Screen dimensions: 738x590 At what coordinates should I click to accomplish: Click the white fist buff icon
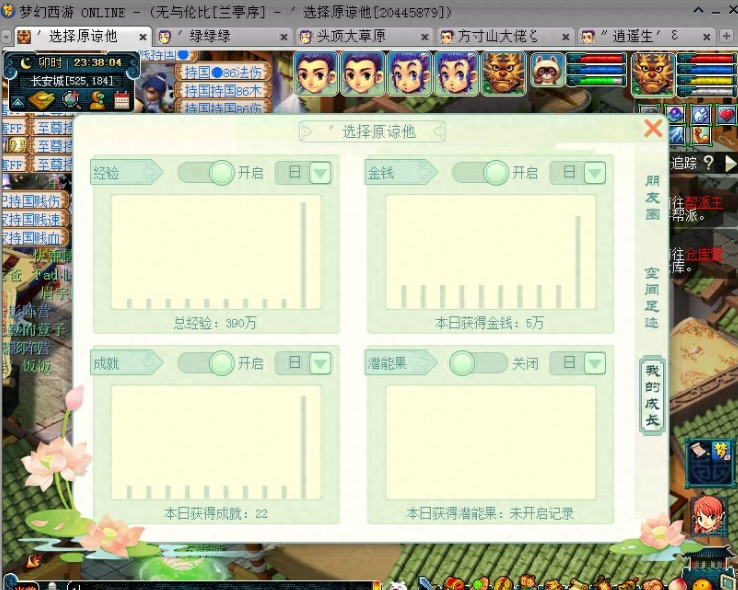701,114
